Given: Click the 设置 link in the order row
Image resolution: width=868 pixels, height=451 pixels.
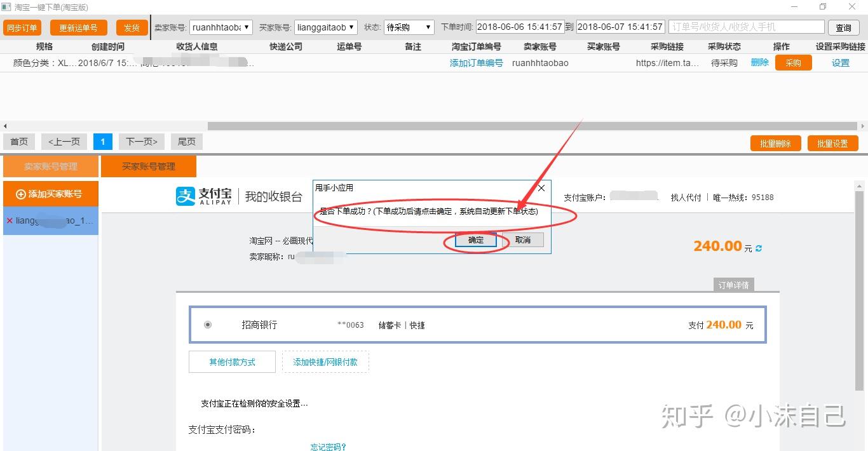Looking at the screenshot, I should coord(840,63).
